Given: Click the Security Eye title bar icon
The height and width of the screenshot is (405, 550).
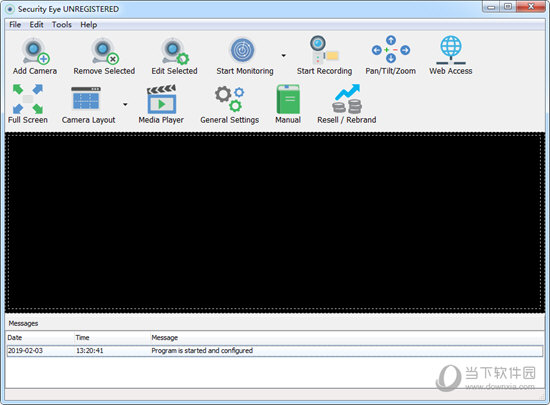Looking at the screenshot, I should click(10, 9).
